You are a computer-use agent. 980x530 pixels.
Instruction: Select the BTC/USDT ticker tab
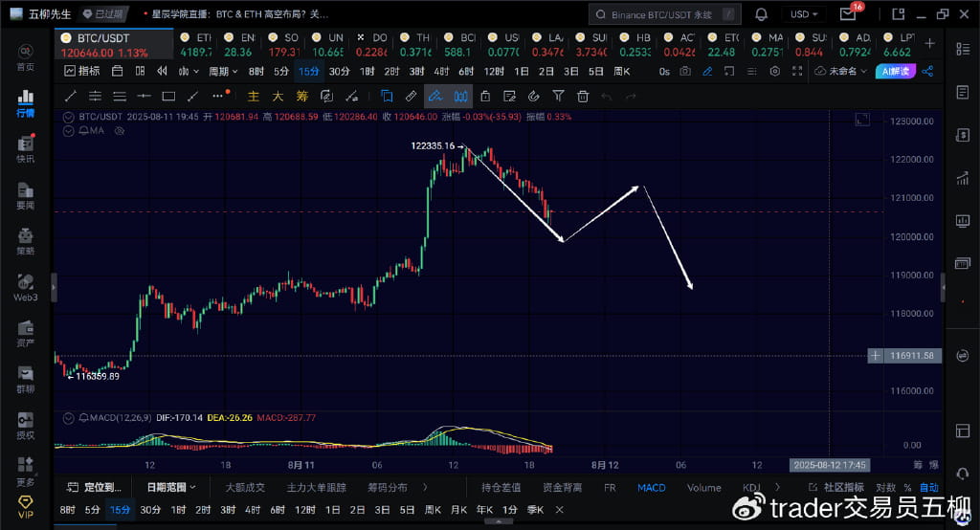coord(114,45)
